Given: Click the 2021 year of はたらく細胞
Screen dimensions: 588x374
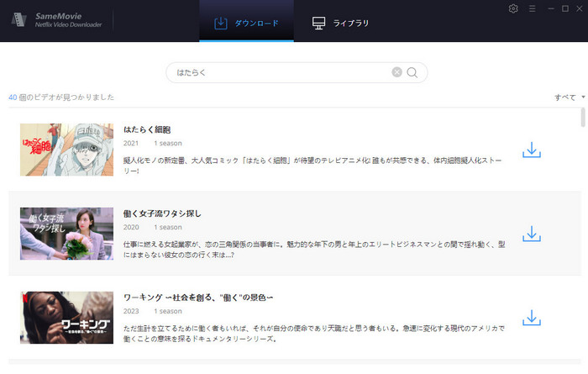Looking at the screenshot, I should 131,144.
